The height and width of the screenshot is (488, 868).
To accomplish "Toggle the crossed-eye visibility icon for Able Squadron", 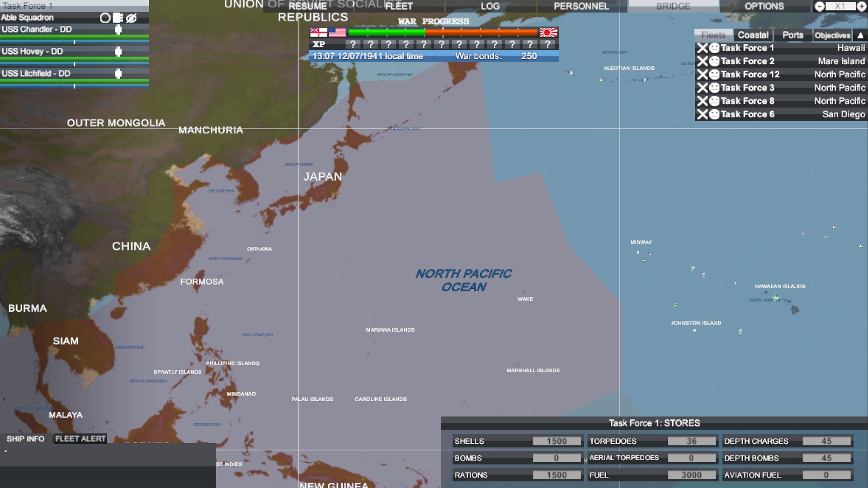I will pos(131,18).
